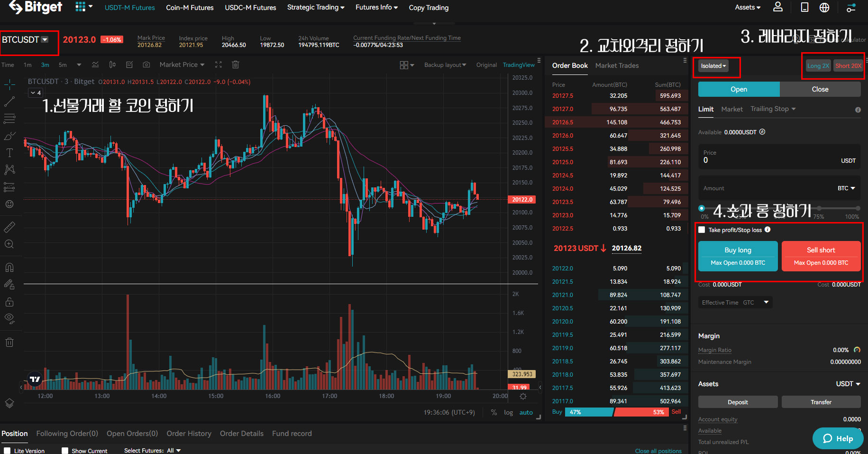Open the USDC-M Futures menu

250,8
